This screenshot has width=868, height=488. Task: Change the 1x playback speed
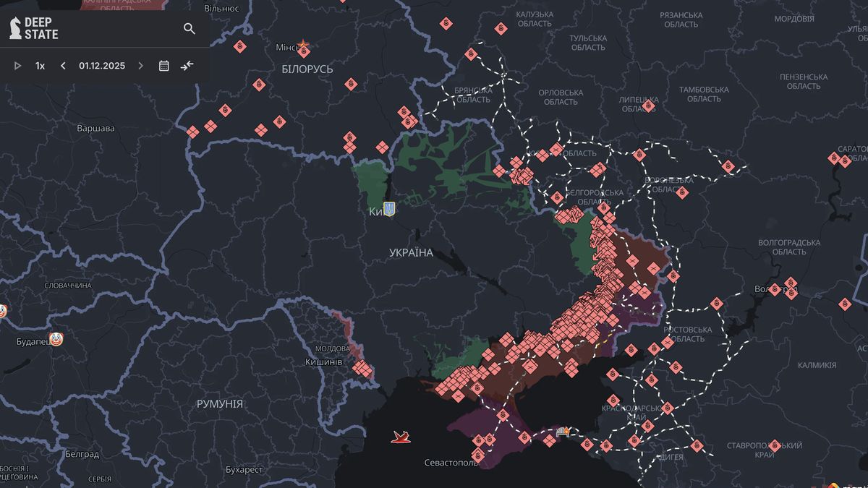tap(40, 66)
